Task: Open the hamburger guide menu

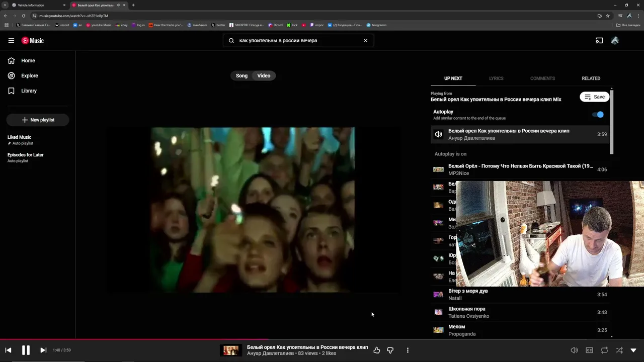Action: (x=11, y=41)
